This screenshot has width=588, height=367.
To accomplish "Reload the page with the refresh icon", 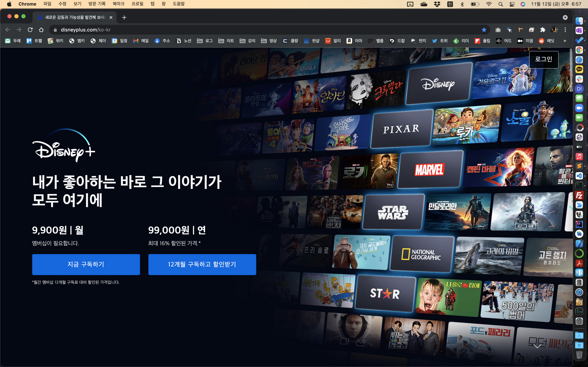I will coord(30,30).
